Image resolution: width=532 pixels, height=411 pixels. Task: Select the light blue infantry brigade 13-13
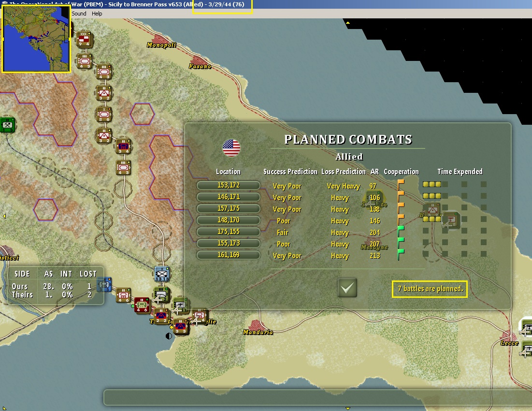[x=162, y=274]
